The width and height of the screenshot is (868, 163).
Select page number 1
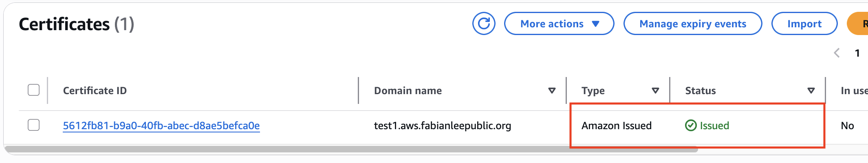tap(857, 53)
